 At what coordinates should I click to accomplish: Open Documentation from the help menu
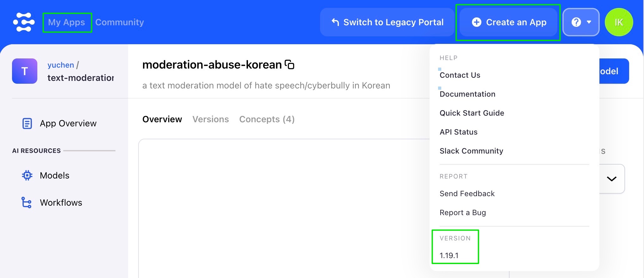click(467, 94)
